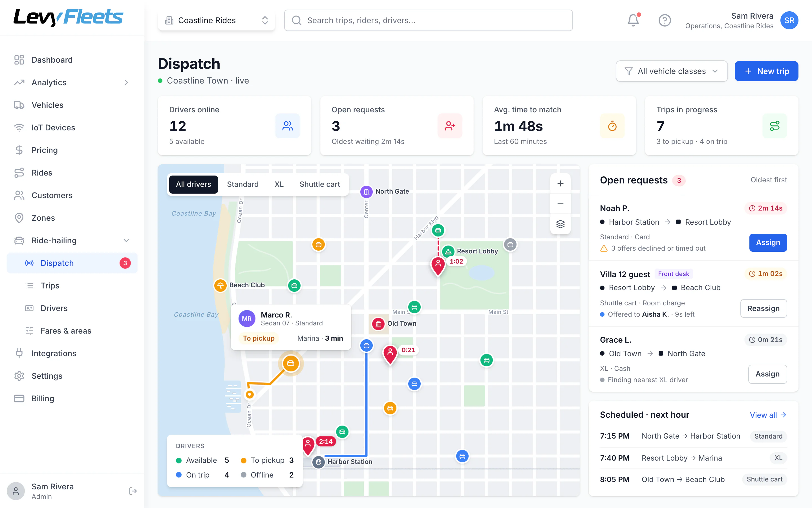
Task: Open Marco R. driver popup card
Action: click(x=291, y=327)
